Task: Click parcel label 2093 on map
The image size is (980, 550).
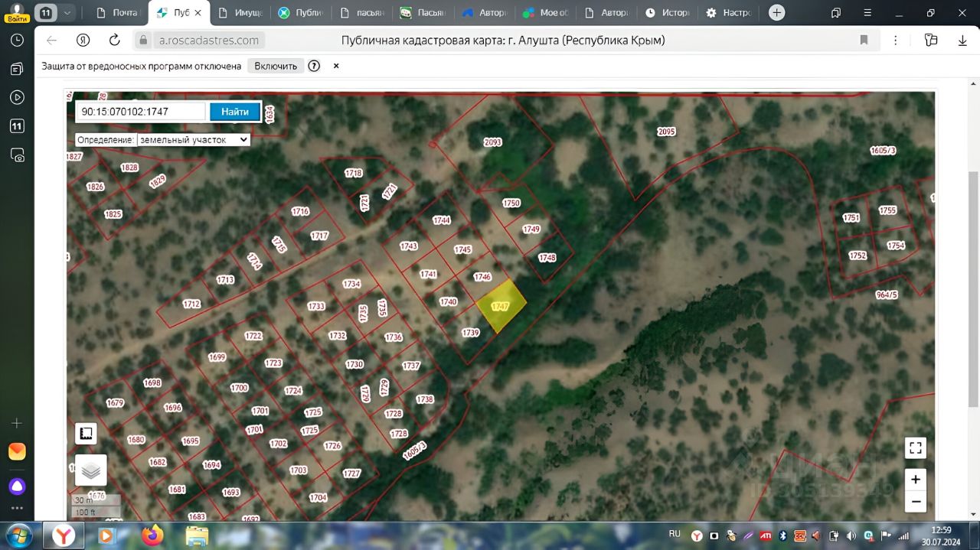Action: tap(493, 142)
